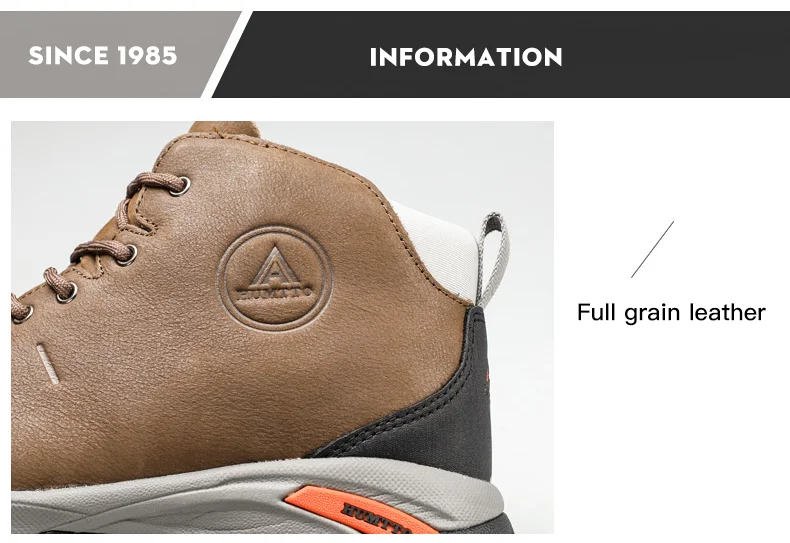Click the INFORMATION header title
Image resolution: width=790 pixels, height=543 pixels.
(x=466, y=57)
